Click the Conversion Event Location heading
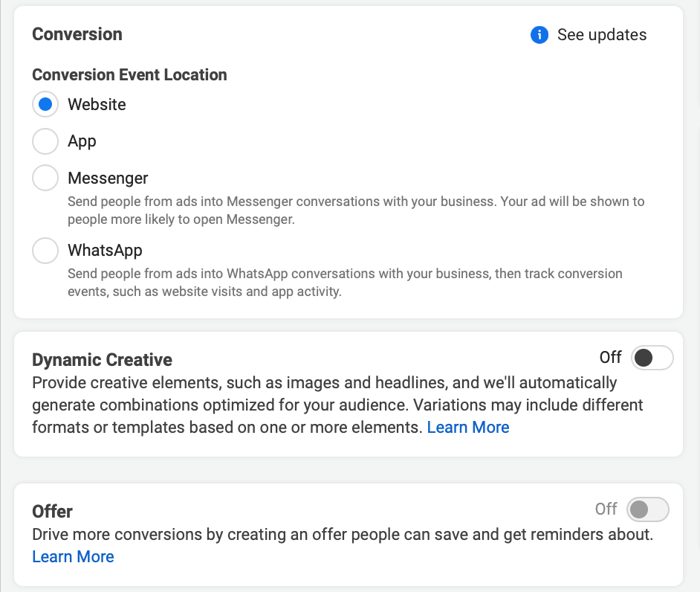Image resolution: width=700 pixels, height=592 pixels. click(129, 75)
